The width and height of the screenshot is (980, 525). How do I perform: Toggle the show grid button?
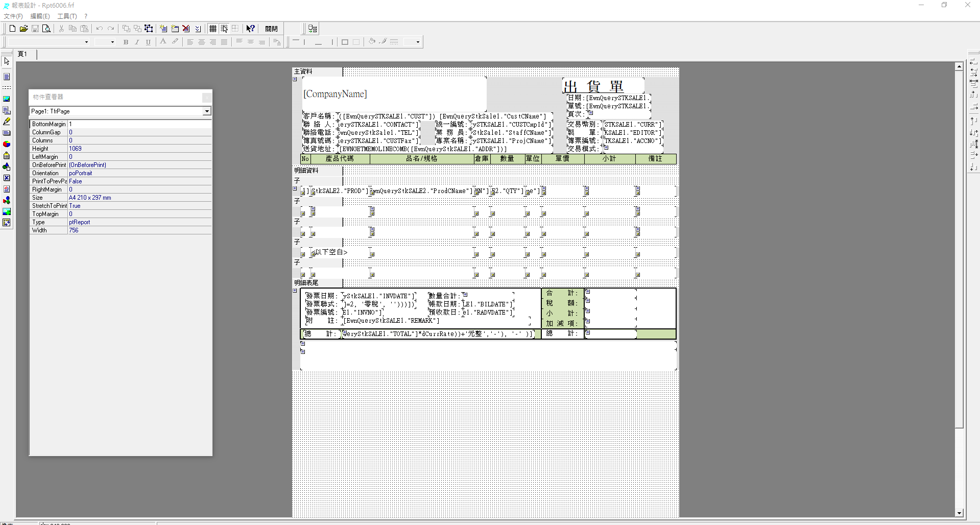(x=213, y=29)
